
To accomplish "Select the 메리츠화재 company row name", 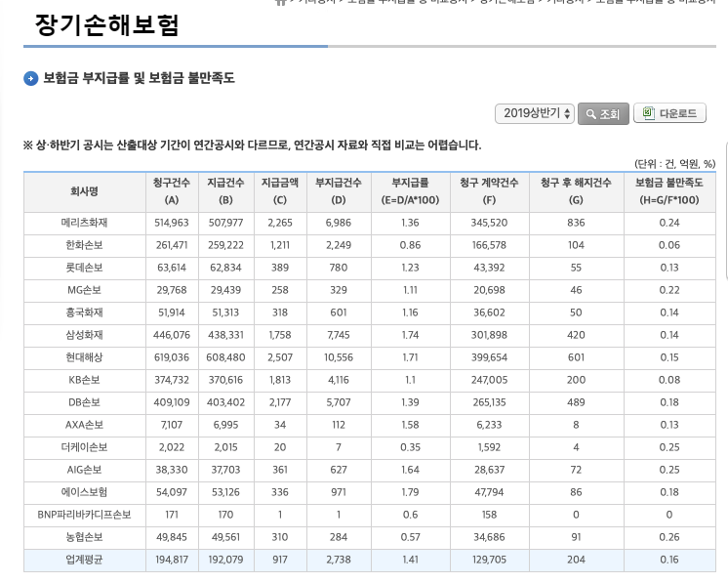I will (x=85, y=223).
